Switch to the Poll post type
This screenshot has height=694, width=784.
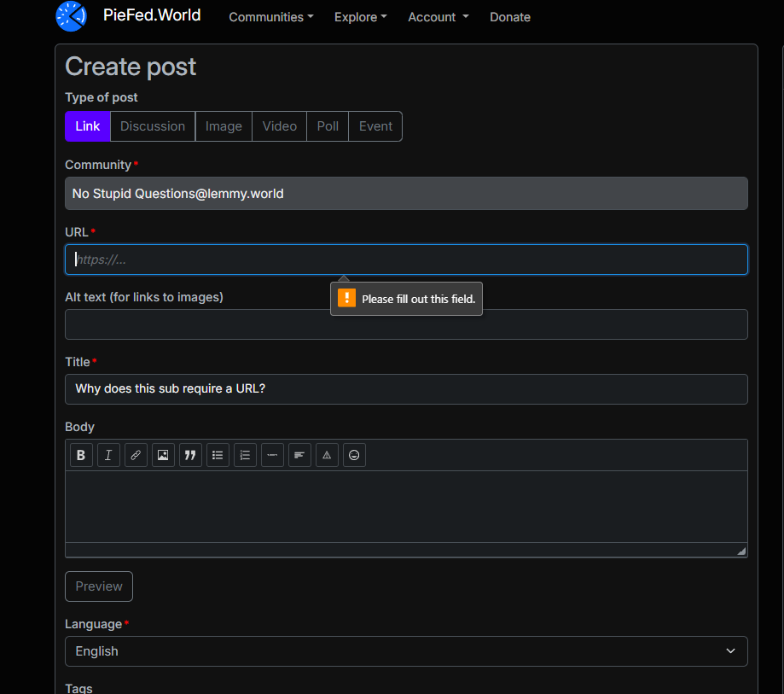(328, 126)
